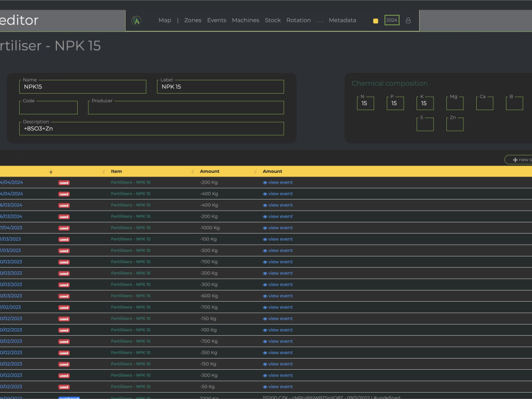This screenshot has height=399, width=532.
Task: Click the date 7/04/2023 in the table
Action: click(x=11, y=228)
